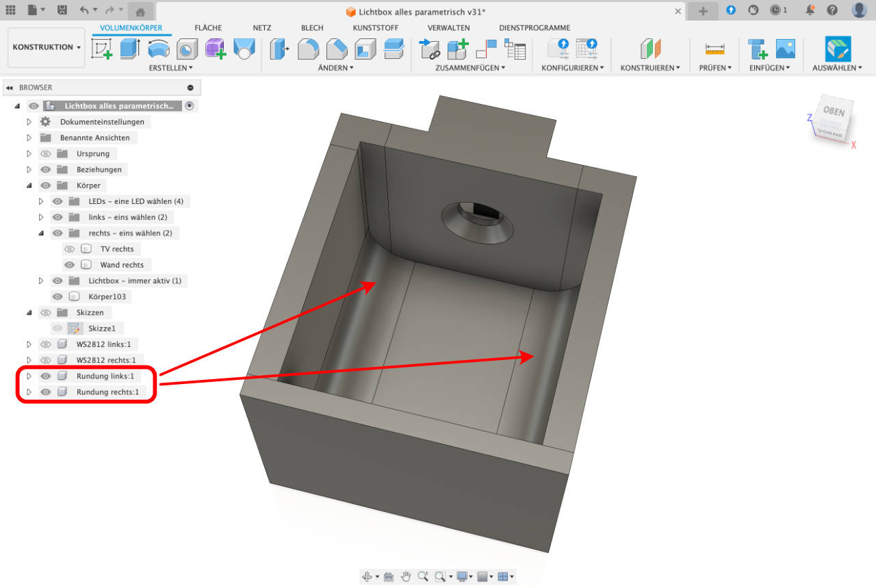876x588 pixels.
Task: Collapse the Körper folder
Action: pyautogui.click(x=29, y=186)
